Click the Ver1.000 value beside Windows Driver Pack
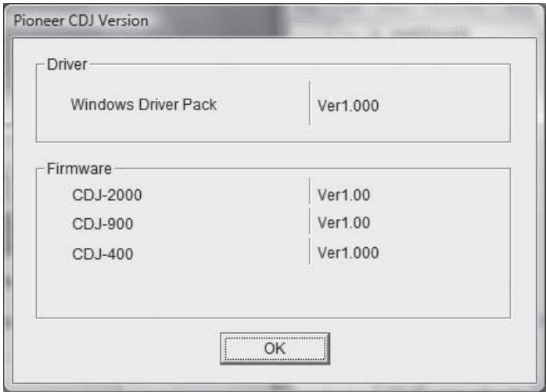The image size is (546, 392). point(348,106)
